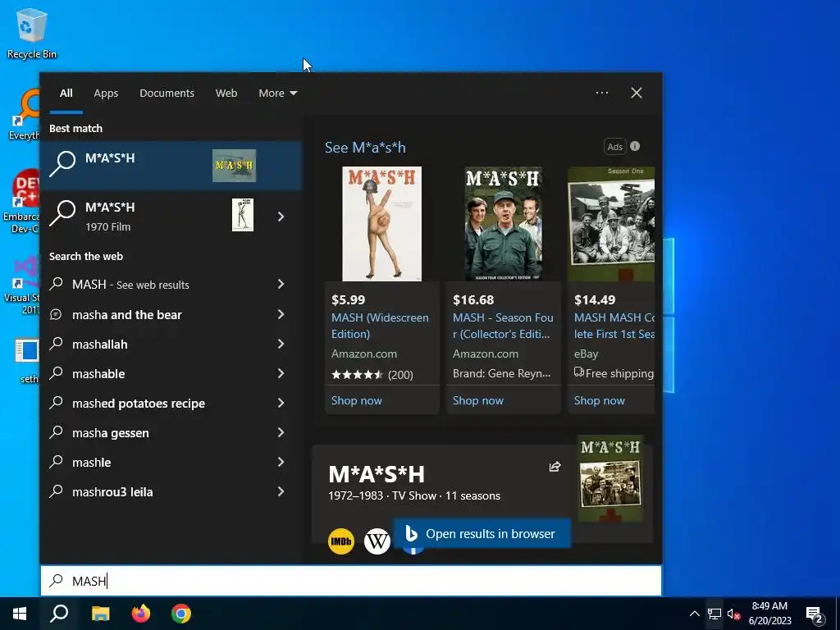840x630 pixels.
Task: Expand the mashle suggestion arrow
Action: pyautogui.click(x=281, y=462)
